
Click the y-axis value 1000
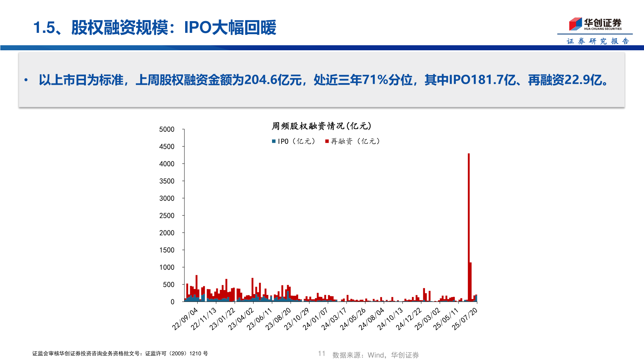(167, 267)
